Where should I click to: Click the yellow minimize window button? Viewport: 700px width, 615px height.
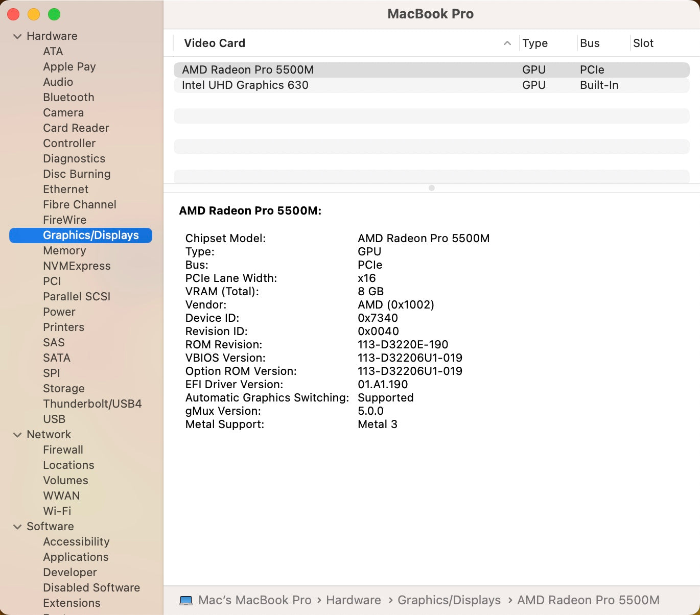tap(34, 14)
